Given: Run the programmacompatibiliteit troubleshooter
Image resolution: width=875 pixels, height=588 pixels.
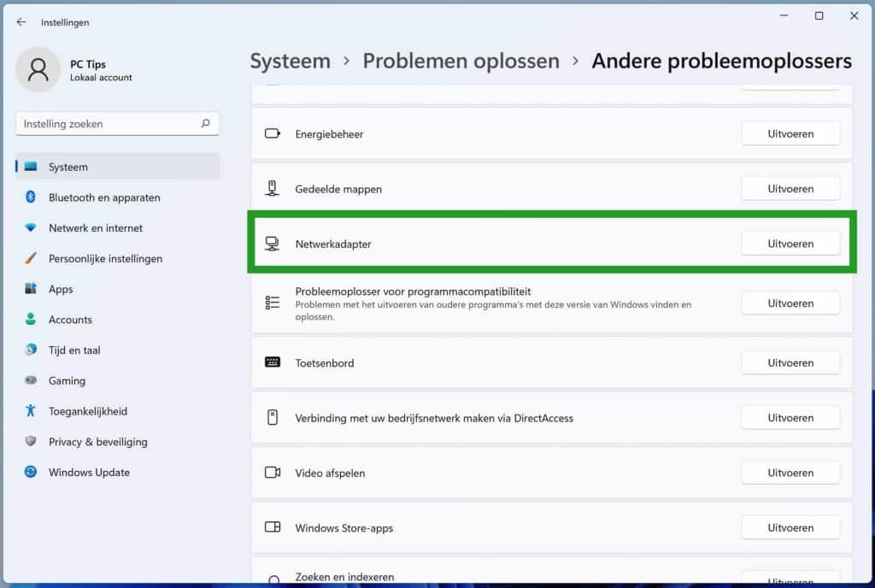Looking at the screenshot, I should [790, 303].
